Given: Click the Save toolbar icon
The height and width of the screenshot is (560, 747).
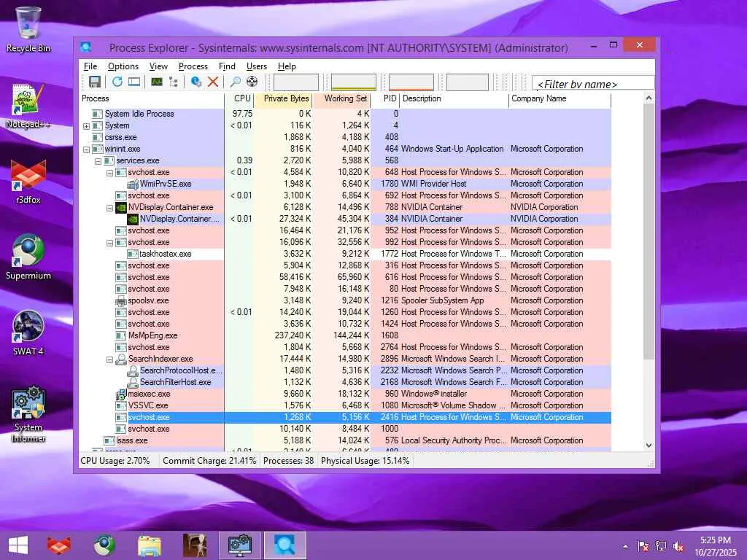Looking at the screenshot, I should coord(95,82).
